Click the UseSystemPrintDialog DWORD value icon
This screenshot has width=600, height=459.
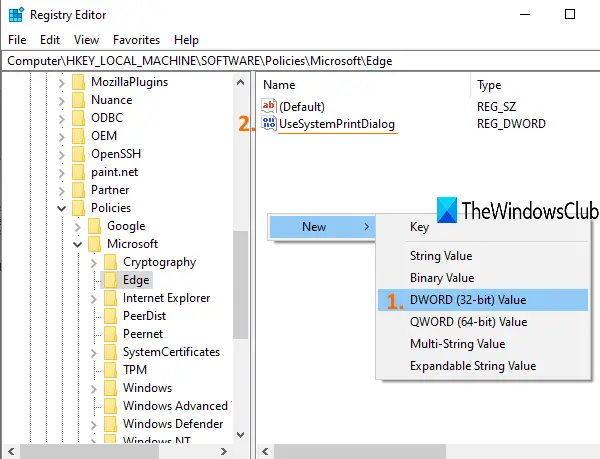coord(269,123)
